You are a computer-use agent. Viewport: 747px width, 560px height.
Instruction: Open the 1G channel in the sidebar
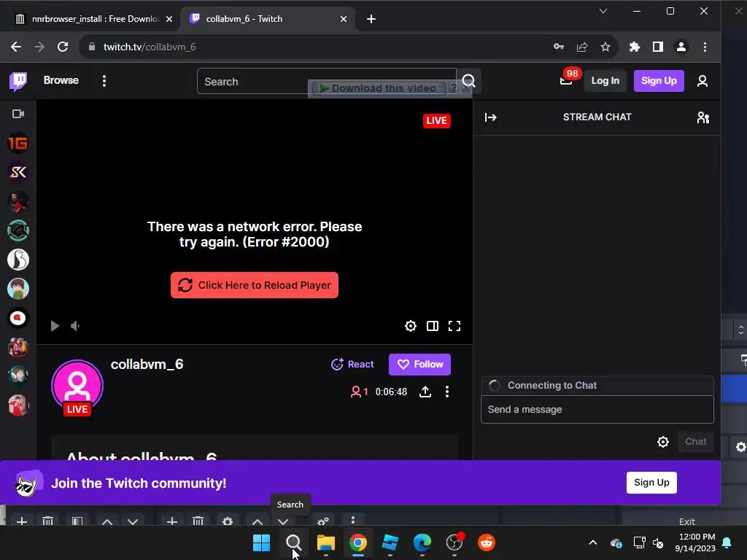[x=18, y=144]
